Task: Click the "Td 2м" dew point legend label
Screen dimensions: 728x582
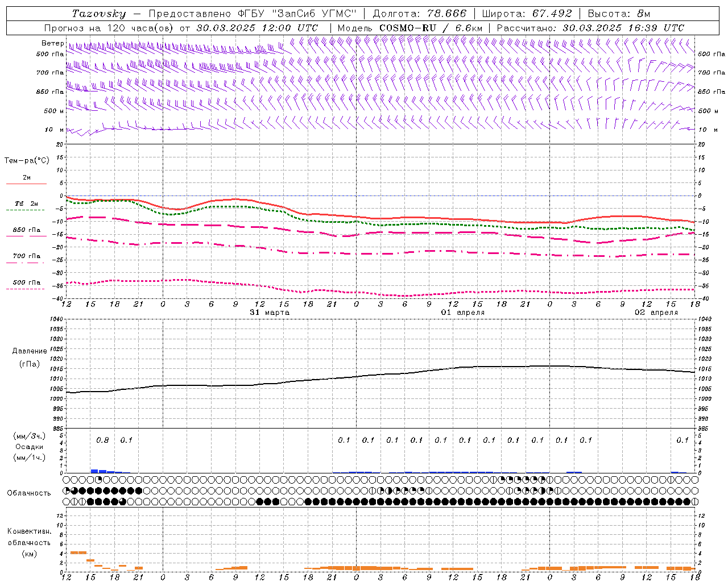Action: click(x=26, y=203)
